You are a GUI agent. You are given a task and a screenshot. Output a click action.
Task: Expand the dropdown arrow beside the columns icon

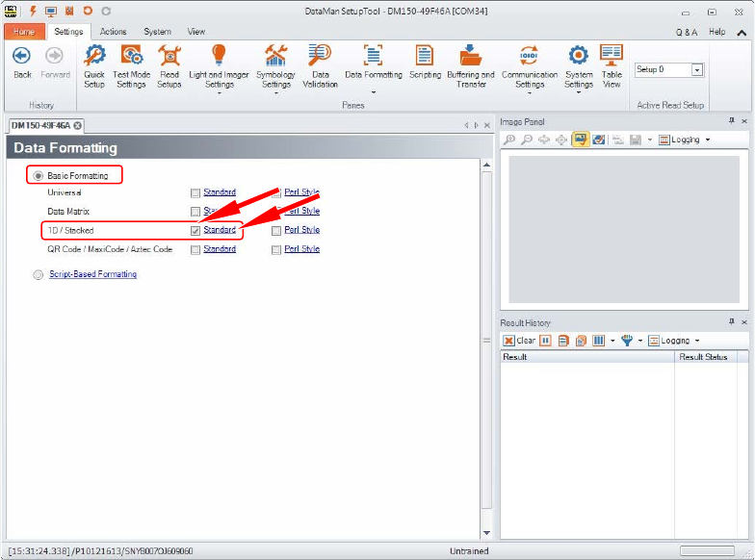coord(612,341)
